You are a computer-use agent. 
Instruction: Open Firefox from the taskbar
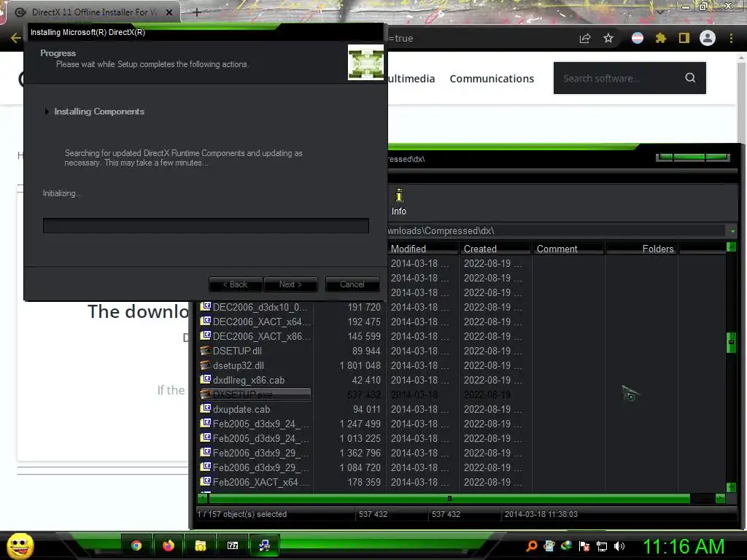pos(169,545)
